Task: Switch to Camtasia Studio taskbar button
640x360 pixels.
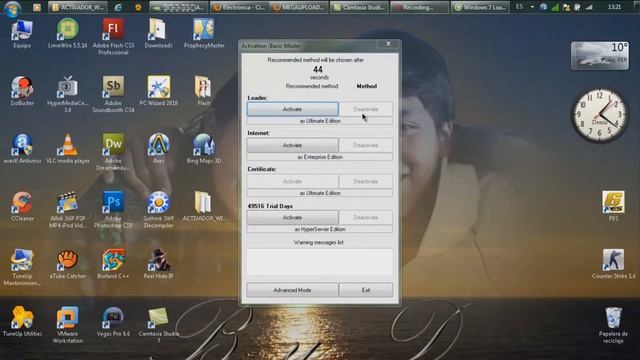Action: tap(359, 7)
